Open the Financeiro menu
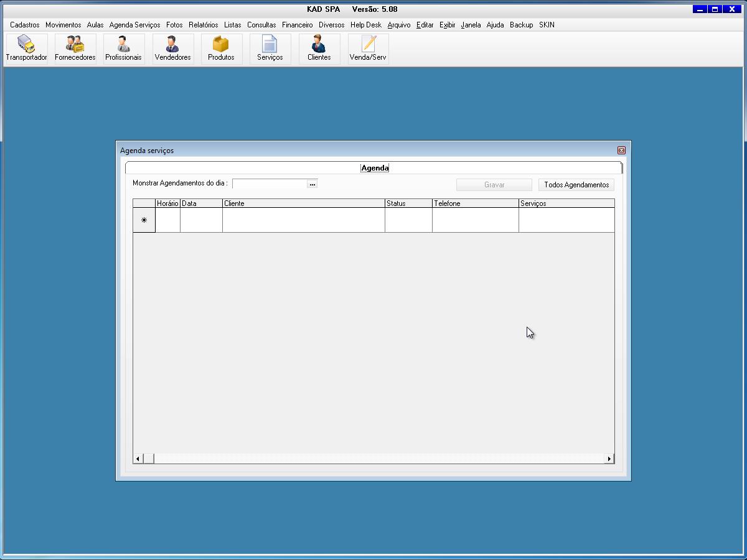 pos(297,25)
